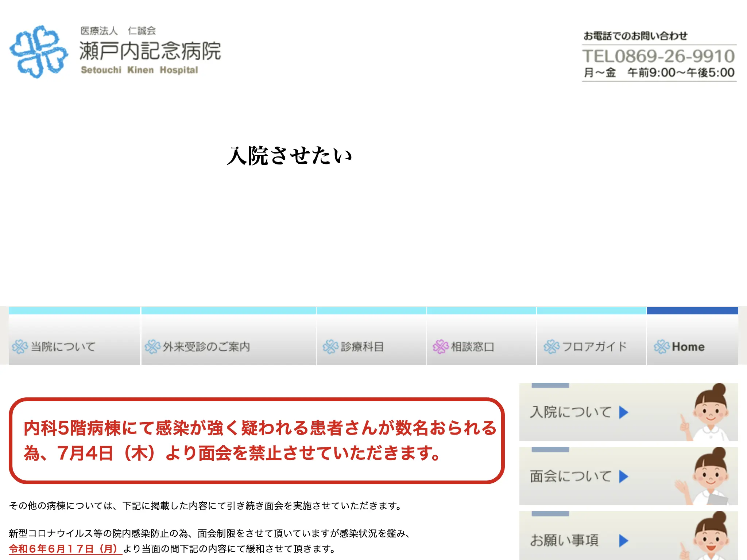Click the clover icon beside 当院について
The height and width of the screenshot is (560, 747).
pyautogui.click(x=20, y=347)
